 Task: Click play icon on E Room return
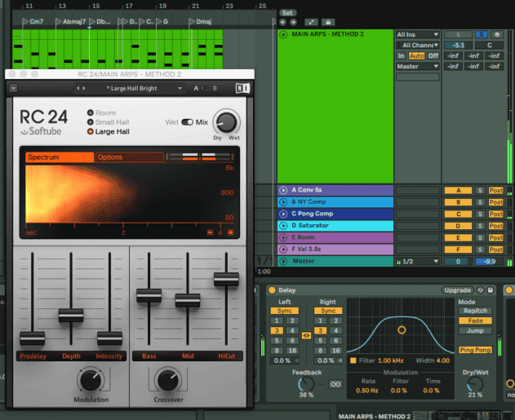point(283,237)
